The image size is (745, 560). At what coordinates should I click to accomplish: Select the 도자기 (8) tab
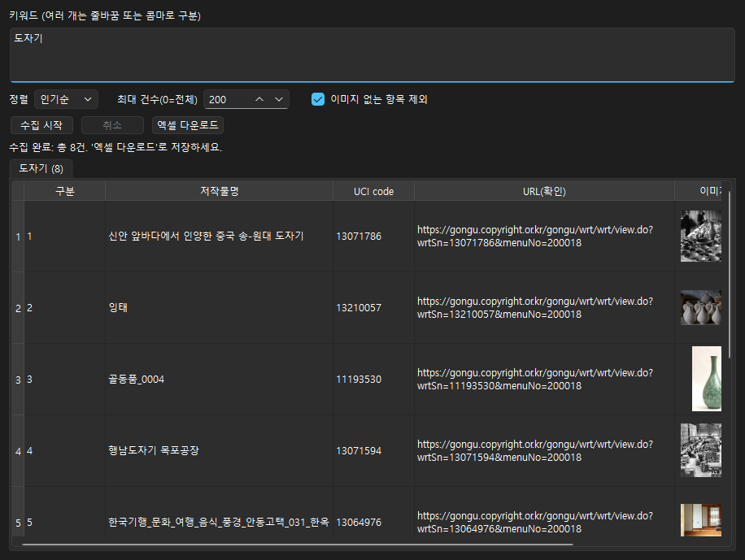(x=41, y=168)
